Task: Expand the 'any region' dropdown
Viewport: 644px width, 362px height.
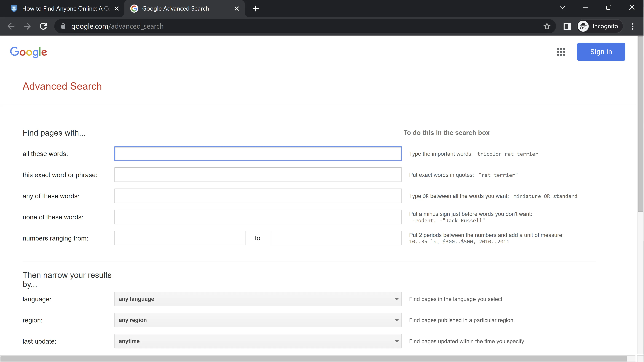Action: [x=258, y=320]
